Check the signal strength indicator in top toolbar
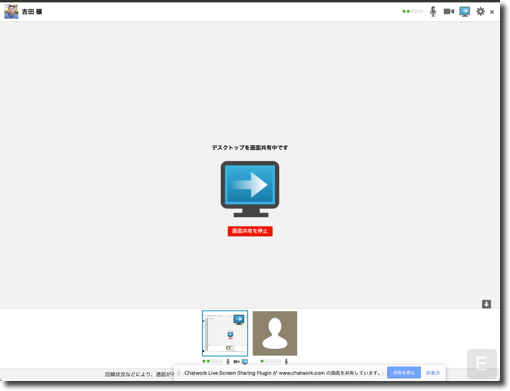 [x=413, y=12]
